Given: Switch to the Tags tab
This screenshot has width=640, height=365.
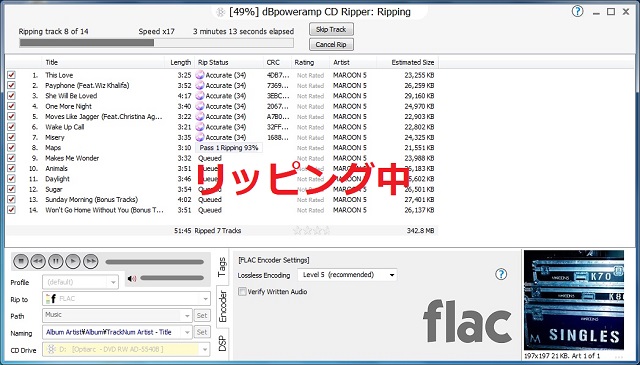Looking at the screenshot, I should 222,267.
